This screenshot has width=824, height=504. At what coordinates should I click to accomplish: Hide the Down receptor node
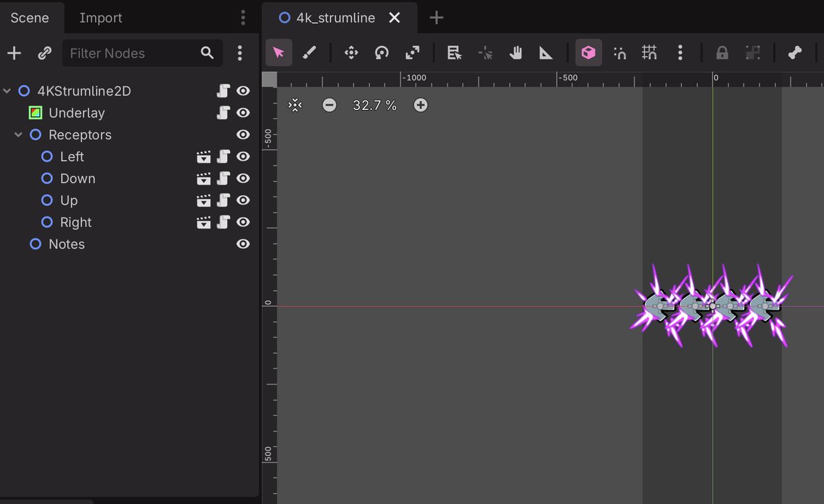(243, 179)
